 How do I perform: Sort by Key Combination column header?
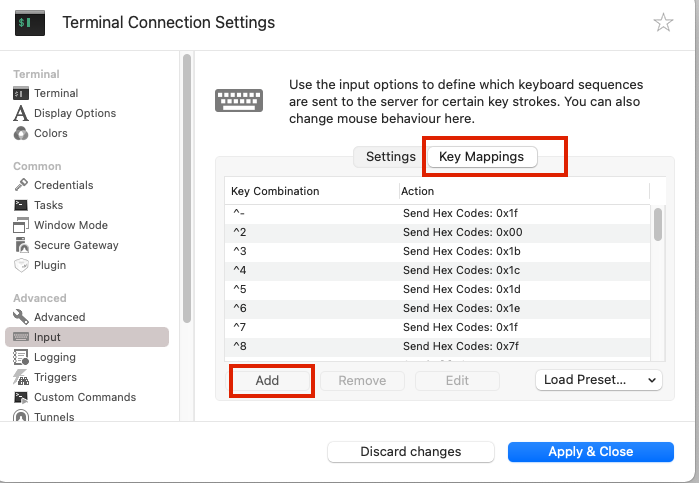310,191
